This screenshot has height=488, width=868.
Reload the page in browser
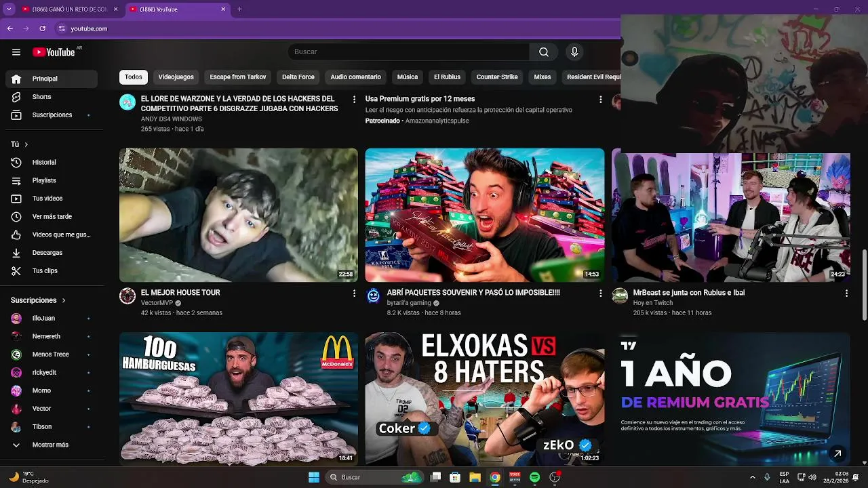pos(42,28)
